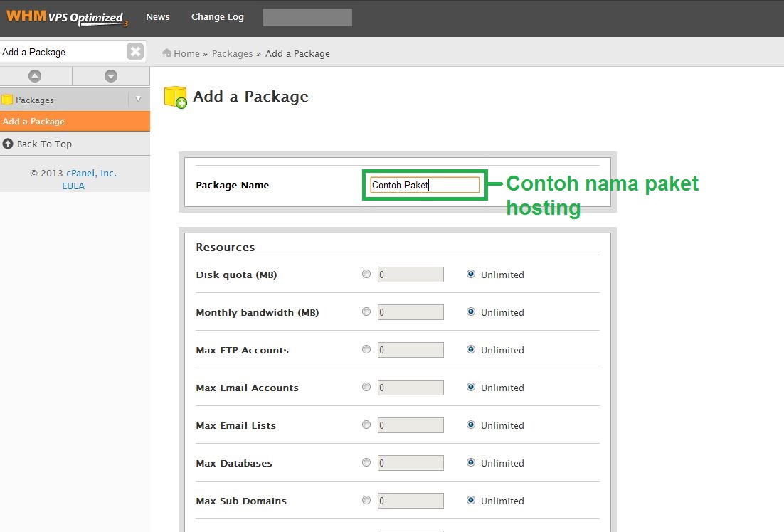The width and height of the screenshot is (784, 532).
Task: Select Add a Package in sidebar
Action: coord(33,122)
